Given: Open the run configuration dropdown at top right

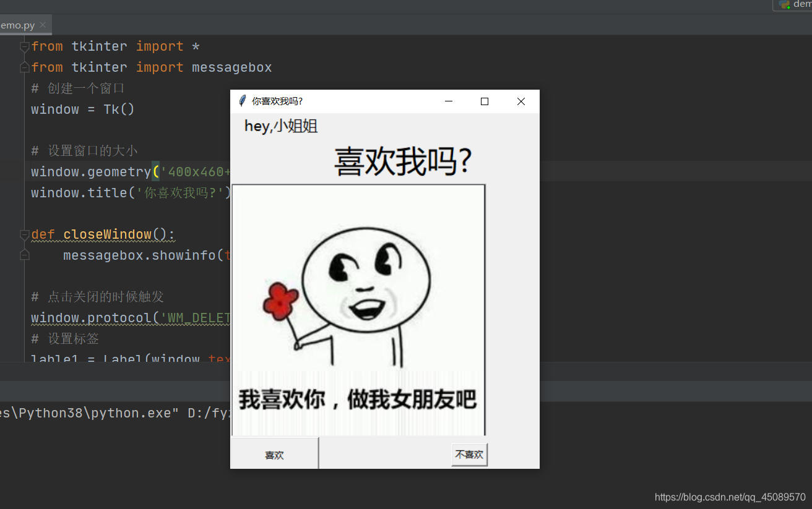Looking at the screenshot, I should pos(793,4).
